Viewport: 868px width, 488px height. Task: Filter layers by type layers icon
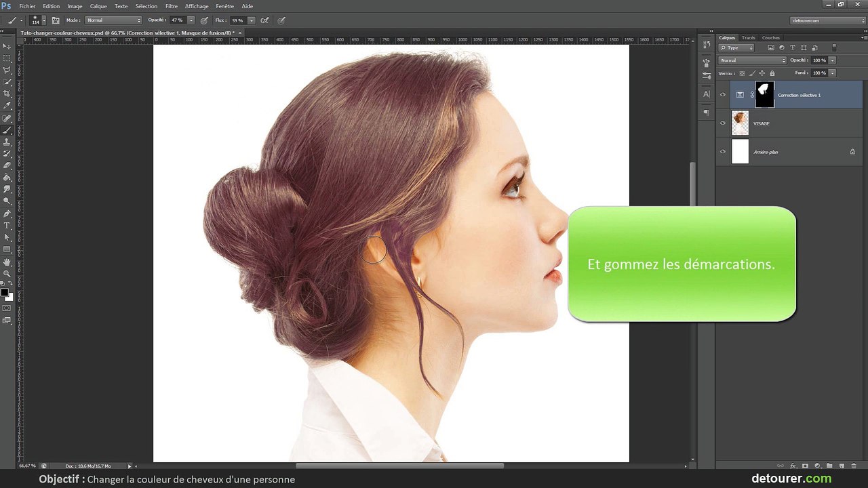[793, 48]
